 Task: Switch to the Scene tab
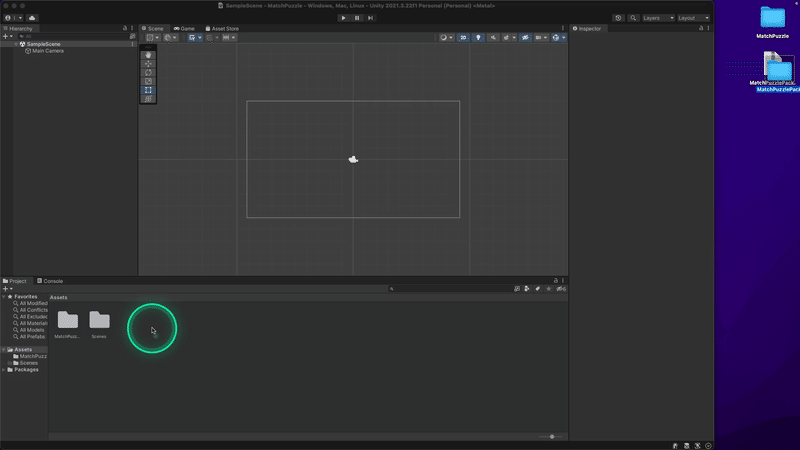tap(153, 29)
